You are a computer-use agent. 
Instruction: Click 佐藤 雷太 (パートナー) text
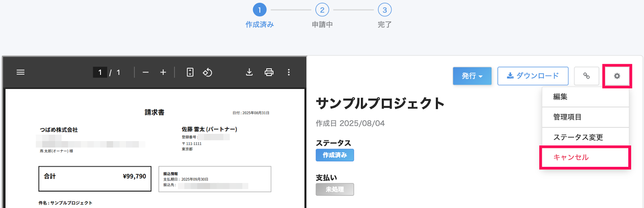tap(209, 129)
